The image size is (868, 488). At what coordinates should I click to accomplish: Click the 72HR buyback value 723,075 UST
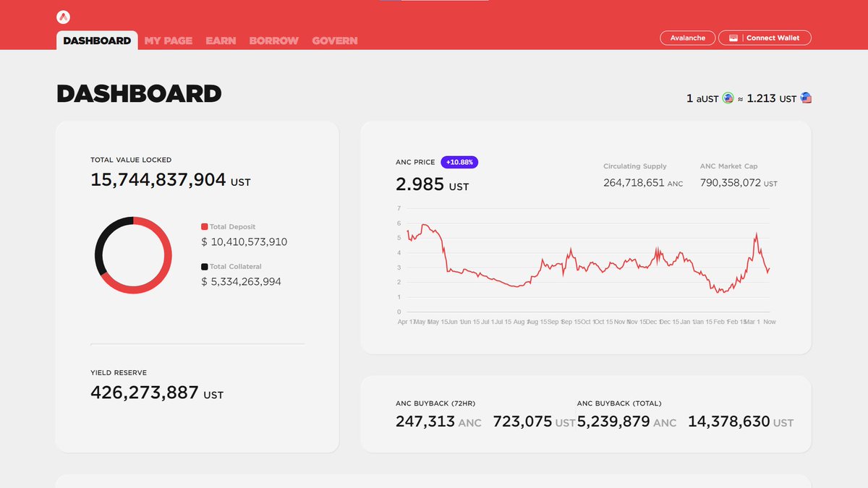pyautogui.click(x=534, y=421)
